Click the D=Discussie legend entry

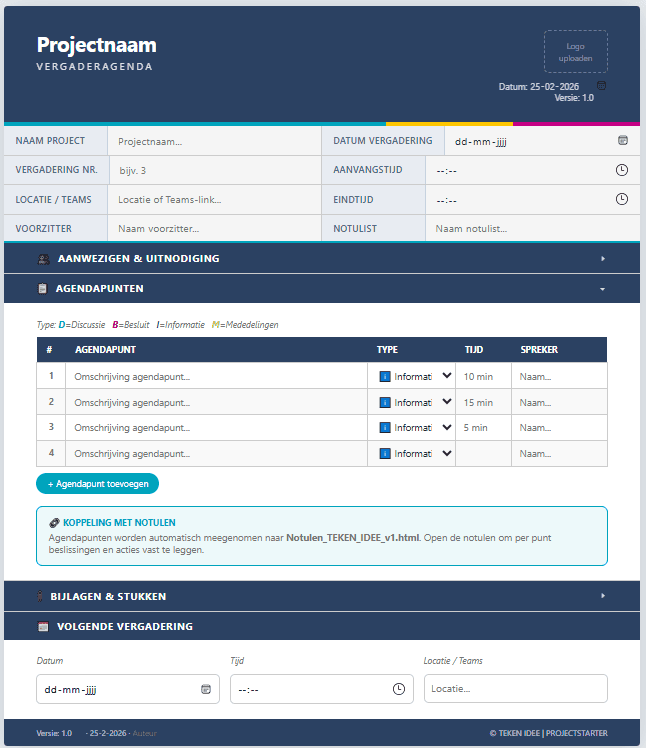[82, 325]
